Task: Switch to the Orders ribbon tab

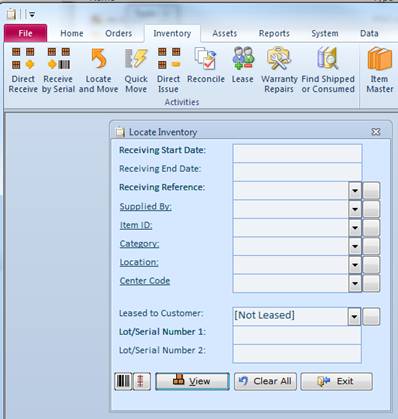Action: pos(119,33)
